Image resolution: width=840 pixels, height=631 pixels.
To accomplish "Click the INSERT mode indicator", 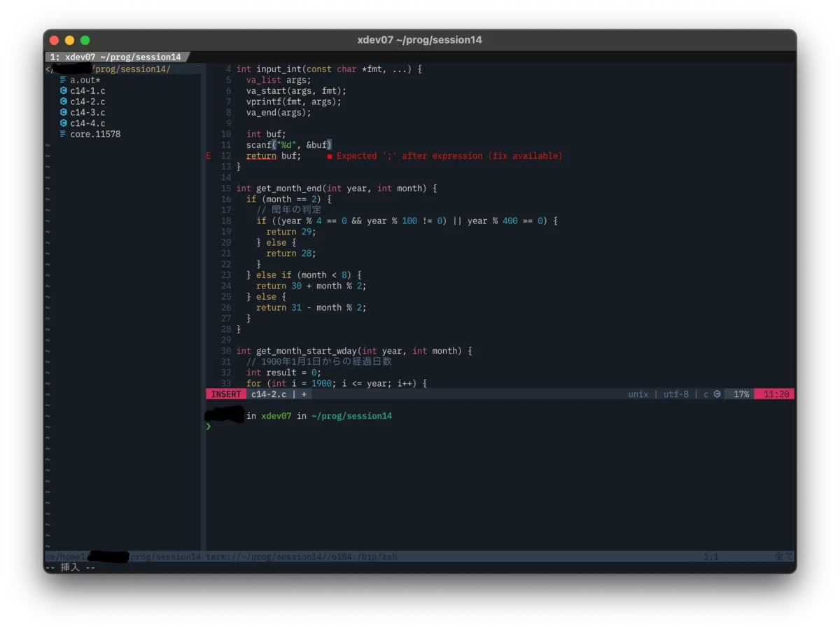I will tap(226, 394).
